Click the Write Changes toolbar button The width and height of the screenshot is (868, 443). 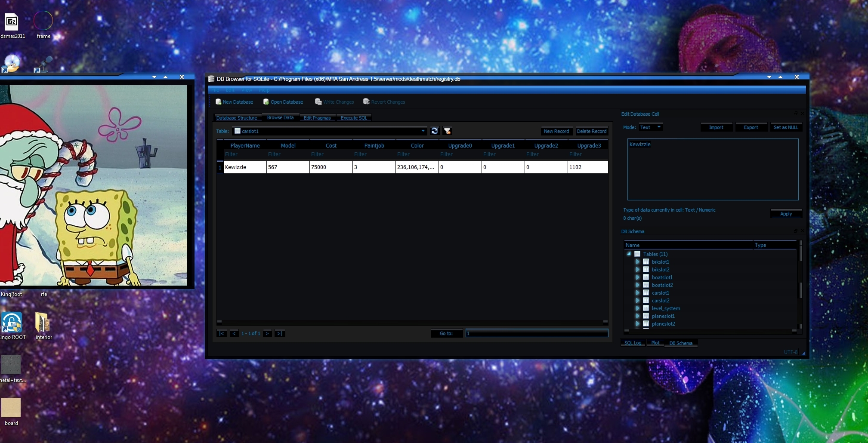point(334,102)
